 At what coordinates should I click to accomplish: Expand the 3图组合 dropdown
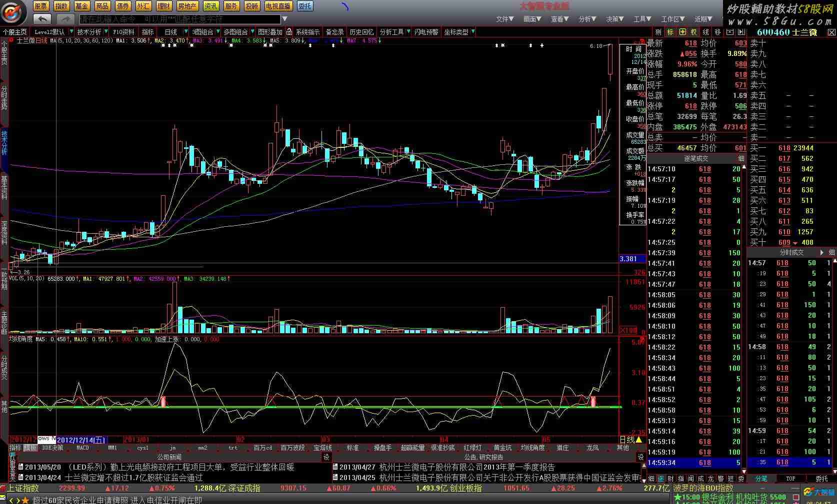217,32
